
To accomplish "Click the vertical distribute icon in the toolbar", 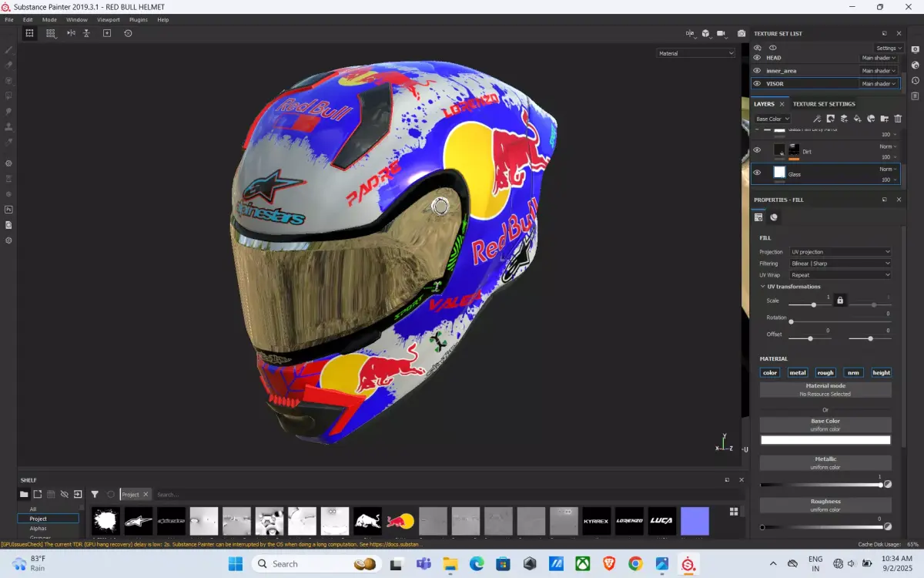I will 86,33.
